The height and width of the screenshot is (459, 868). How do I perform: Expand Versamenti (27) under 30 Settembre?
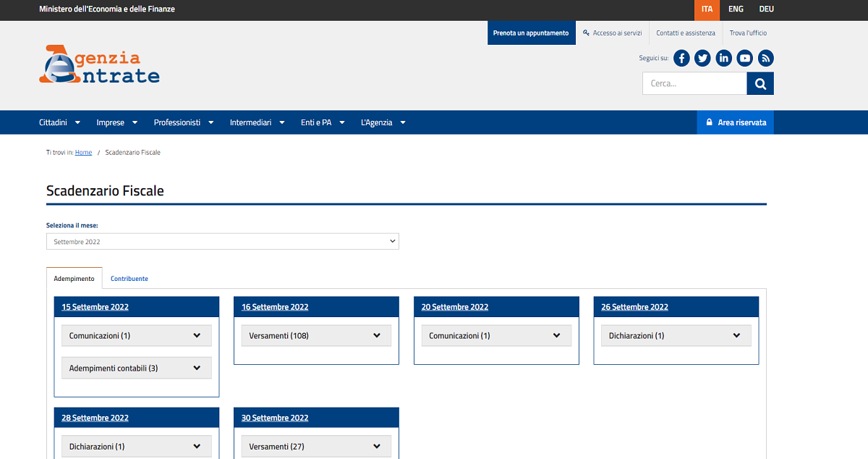pyautogui.click(x=316, y=446)
